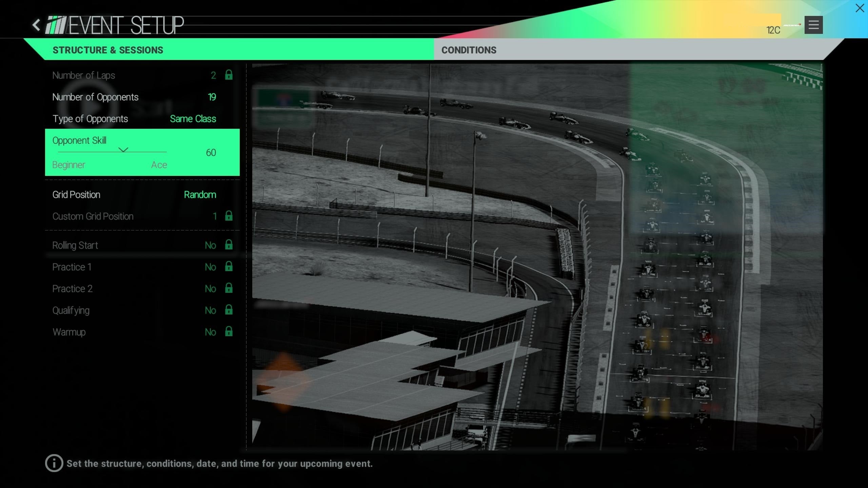Toggle the Rolling Start No value
868x488 pixels.
pyautogui.click(x=210, y=245)
